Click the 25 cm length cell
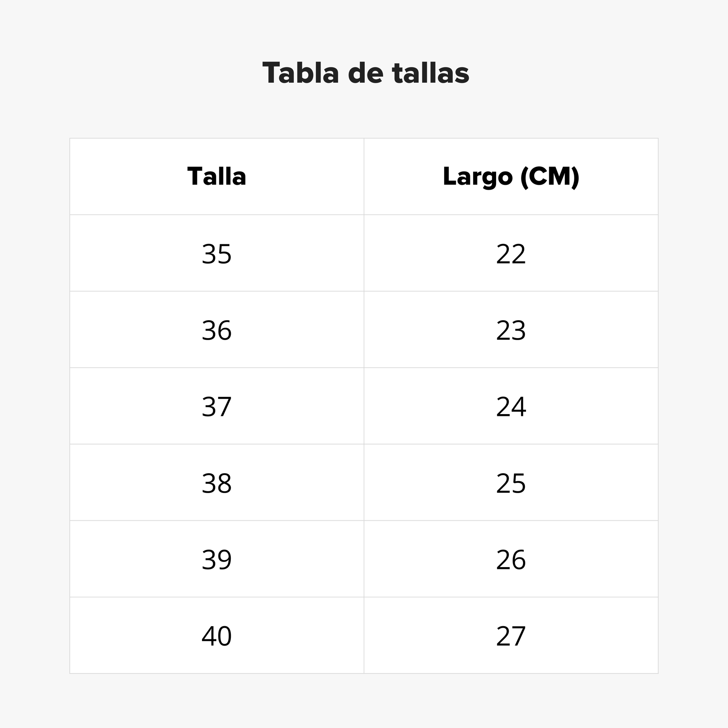 coord(511,483)
